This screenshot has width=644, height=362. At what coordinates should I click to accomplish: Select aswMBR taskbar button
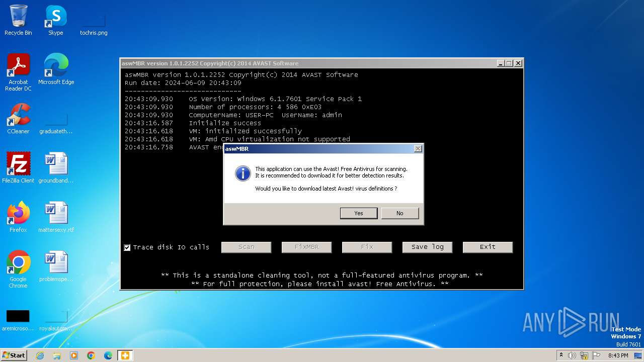tap(125, 355)
